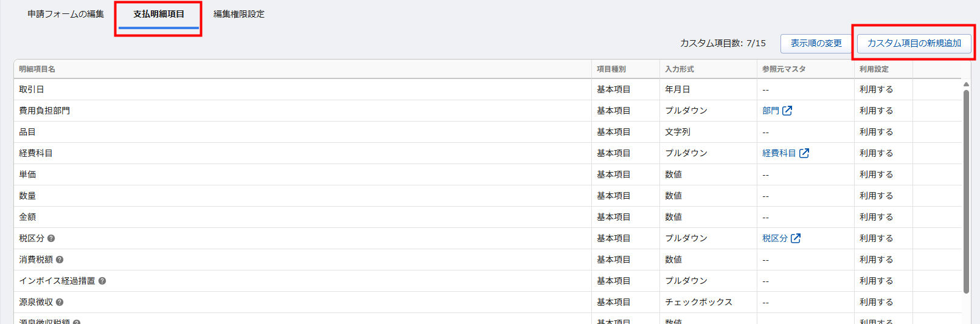
Task: Click the help icon next to 源泉徴収
Action: [x=60, y=302]
